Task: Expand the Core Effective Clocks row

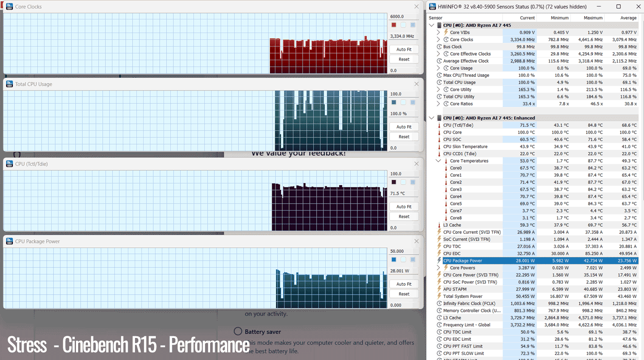Action: point(439,54)
